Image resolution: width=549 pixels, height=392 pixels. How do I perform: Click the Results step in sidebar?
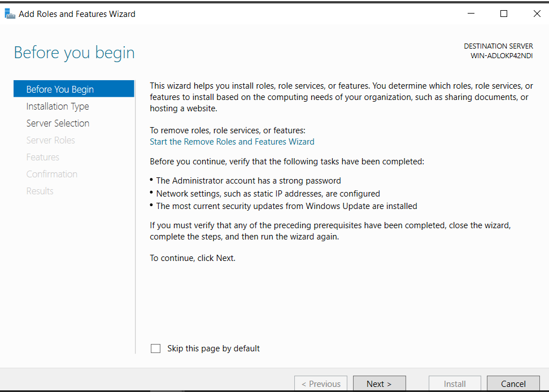point(40,191)
